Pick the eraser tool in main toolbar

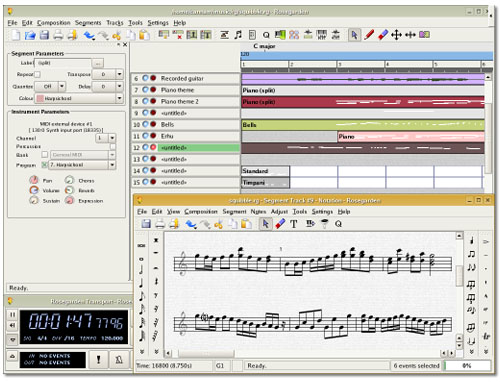(x=383, y=35)
